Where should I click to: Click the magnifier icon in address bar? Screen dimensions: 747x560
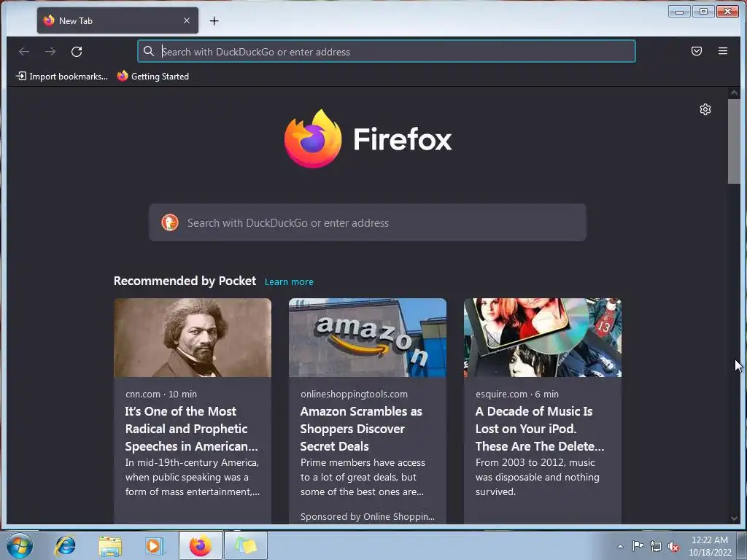tap(149, 51)
